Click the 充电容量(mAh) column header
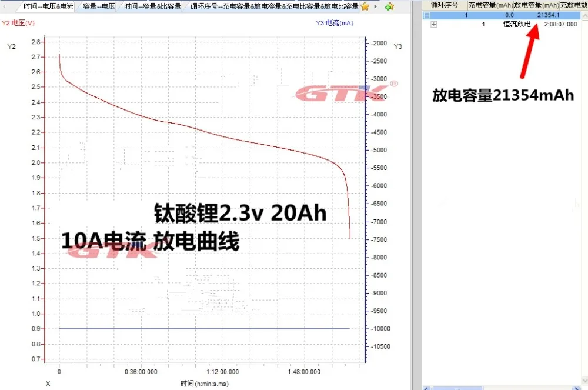 [x=490, y=5]
